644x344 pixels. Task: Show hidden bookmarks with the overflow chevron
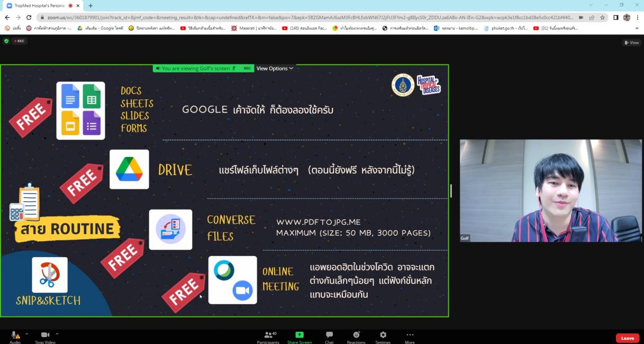[x=637, y=28]
